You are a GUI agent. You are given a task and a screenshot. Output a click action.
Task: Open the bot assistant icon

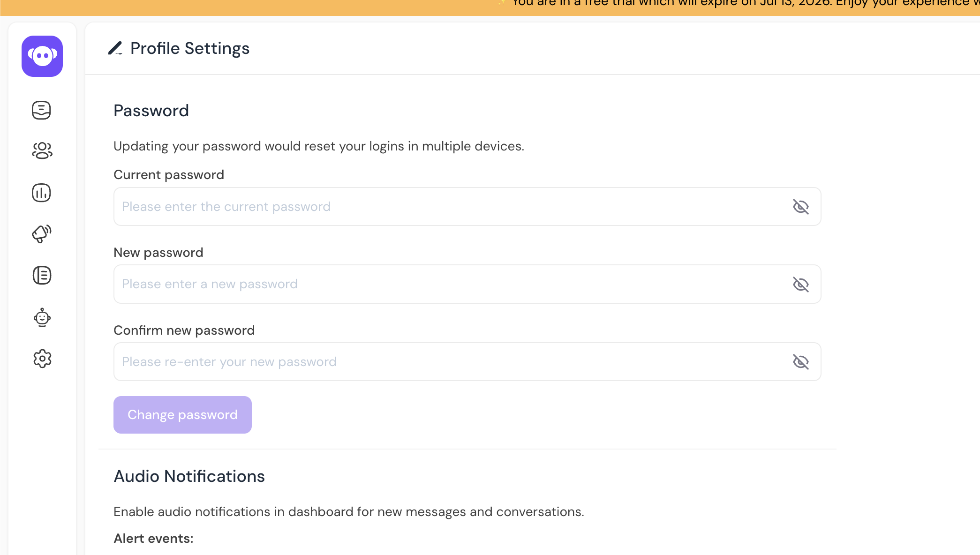(x=42, y=317)
